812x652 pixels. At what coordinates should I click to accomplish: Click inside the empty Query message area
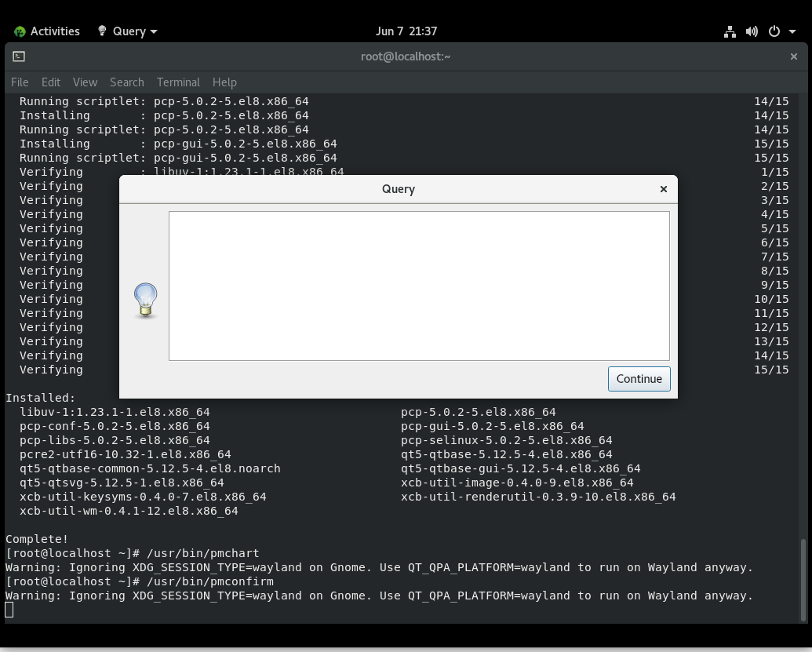pos(419,286)
